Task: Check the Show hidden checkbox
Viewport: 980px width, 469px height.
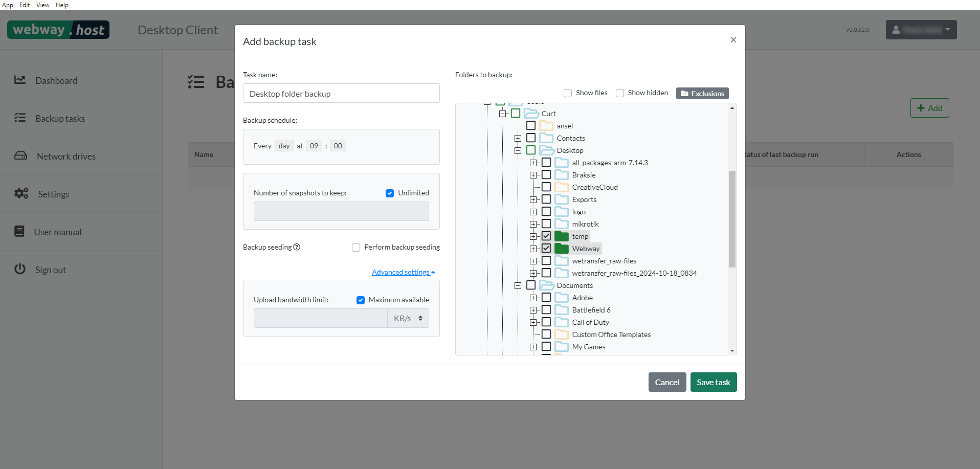Action: 619,93
